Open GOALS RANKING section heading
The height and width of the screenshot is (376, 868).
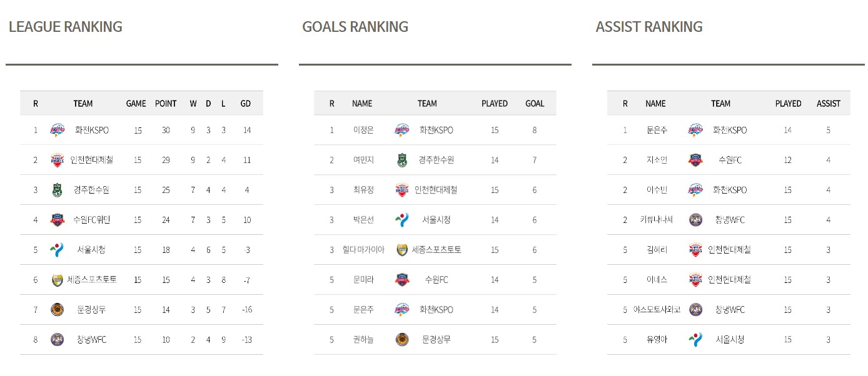click(355, 27)
